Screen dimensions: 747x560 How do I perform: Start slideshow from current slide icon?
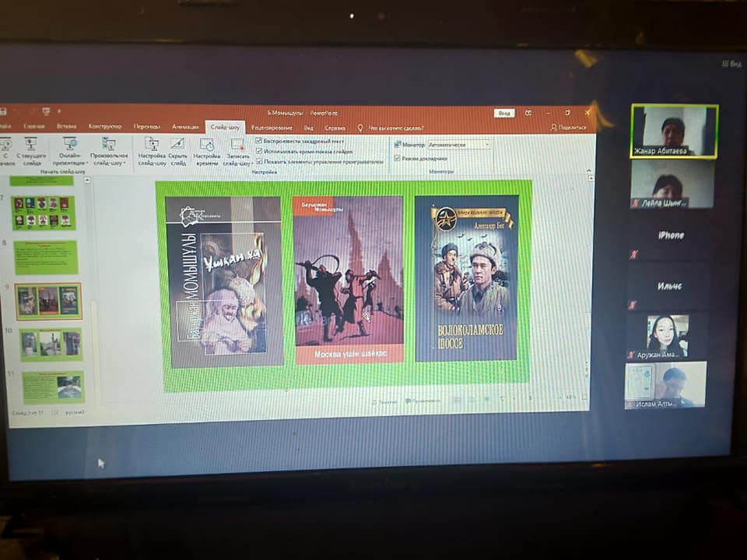pos(30,145)
